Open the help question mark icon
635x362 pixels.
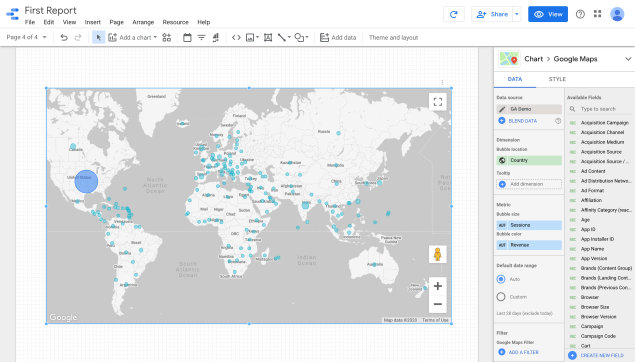(580, 14)
